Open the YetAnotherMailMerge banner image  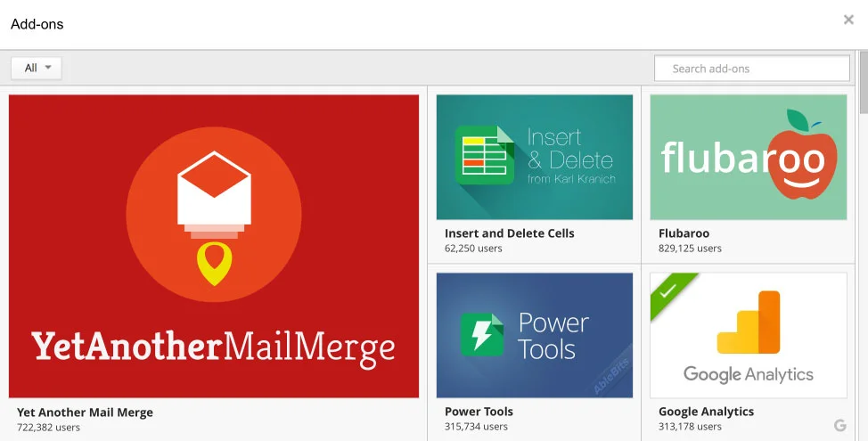pos(214,246)
